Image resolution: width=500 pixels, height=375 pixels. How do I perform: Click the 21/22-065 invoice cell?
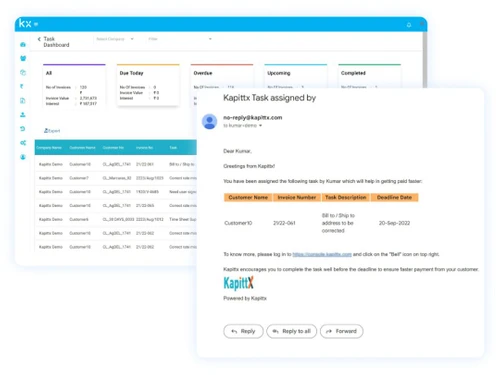[145, 205]
